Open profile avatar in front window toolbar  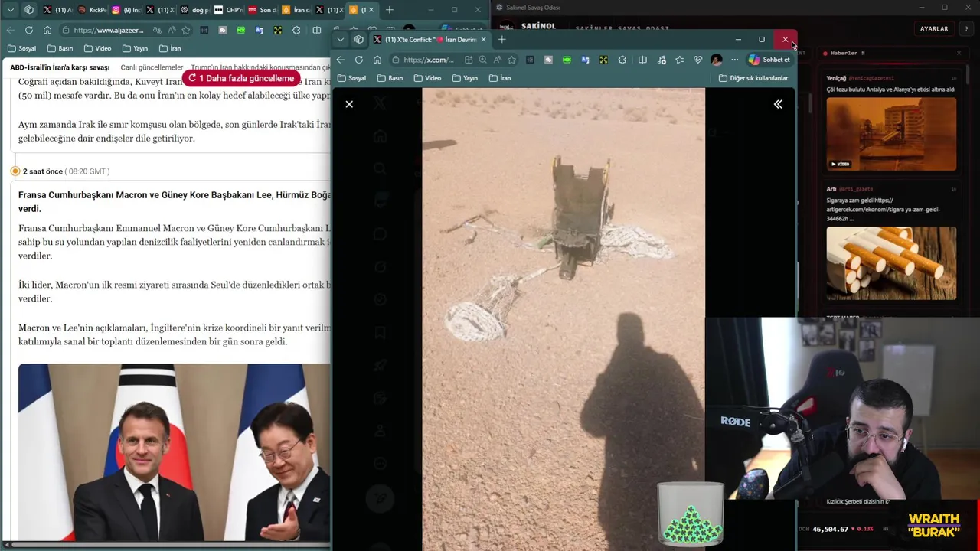click(716, 60)
